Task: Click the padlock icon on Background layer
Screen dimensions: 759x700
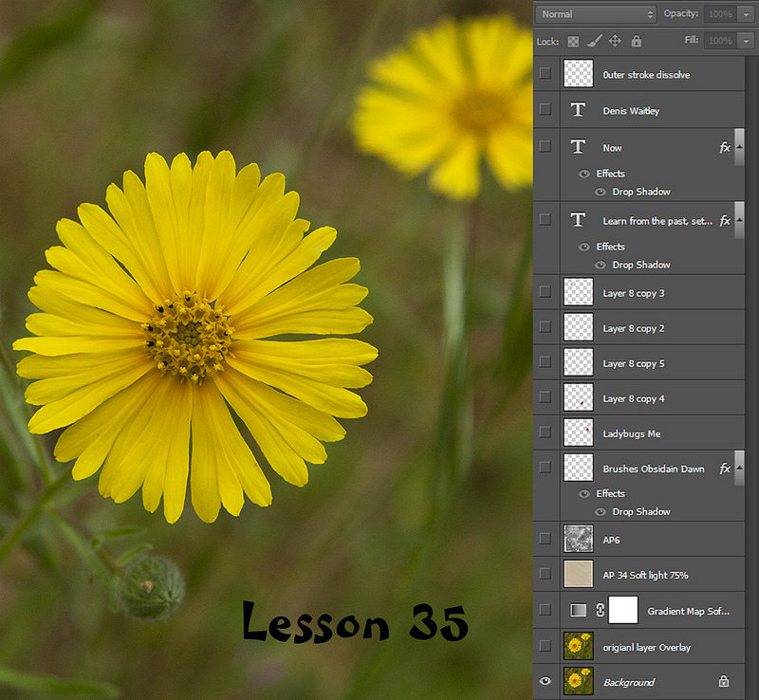Action: point(723,681)
